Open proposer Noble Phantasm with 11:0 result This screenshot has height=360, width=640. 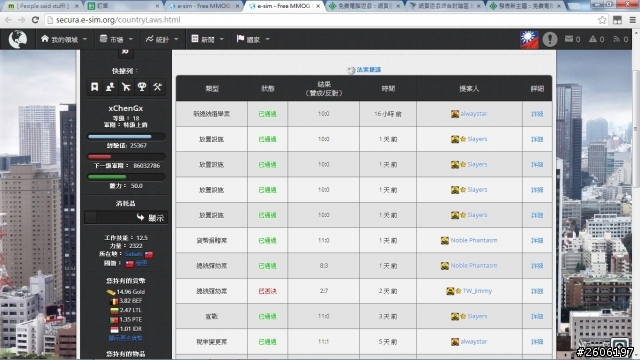(x=474, y=240)
